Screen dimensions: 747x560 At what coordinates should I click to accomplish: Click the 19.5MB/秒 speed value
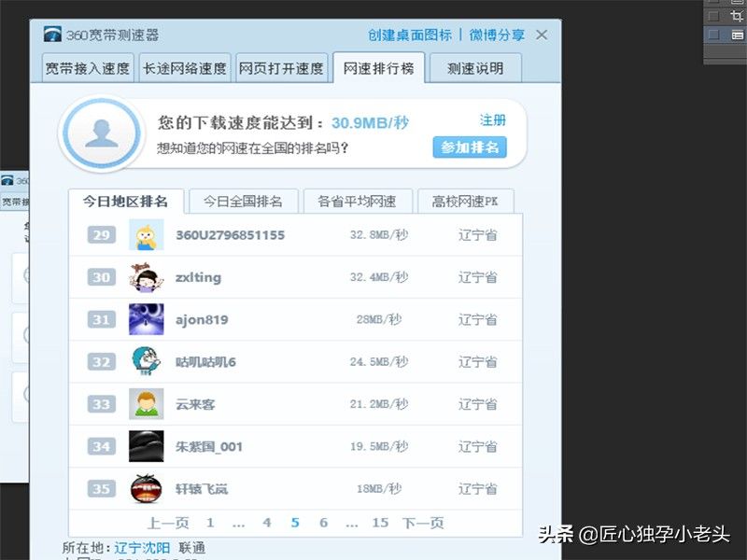(x=379, y=447)
